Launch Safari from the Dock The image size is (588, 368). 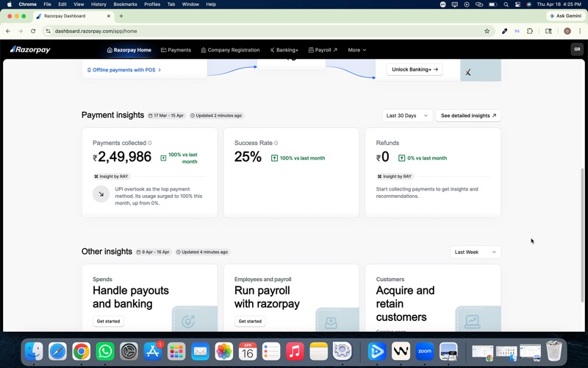coord(57,352)
